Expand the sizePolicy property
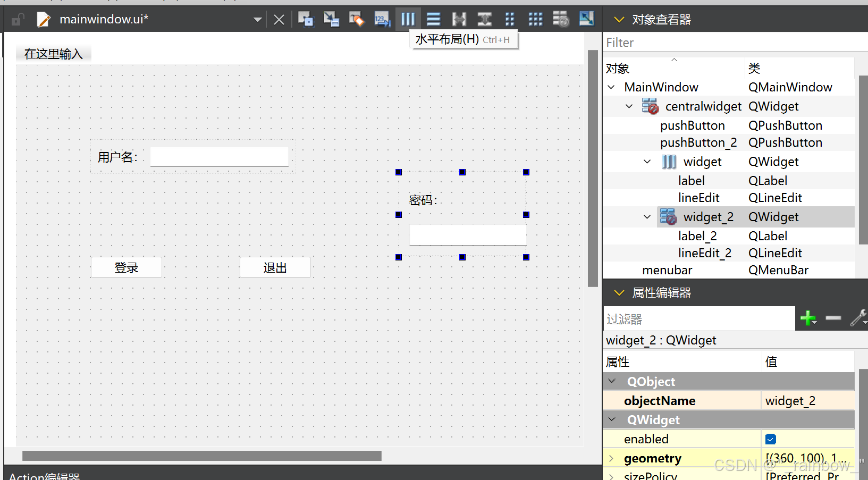 click(611, 476)
